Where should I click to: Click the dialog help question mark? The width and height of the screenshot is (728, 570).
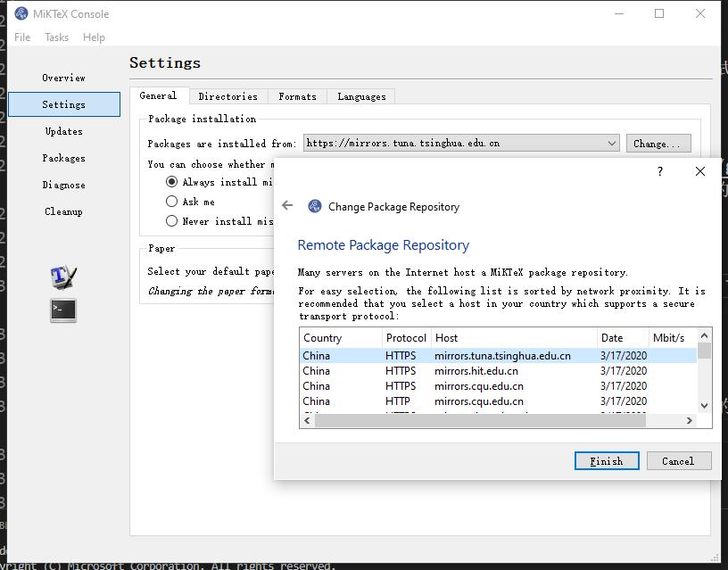tap(660, 171)
